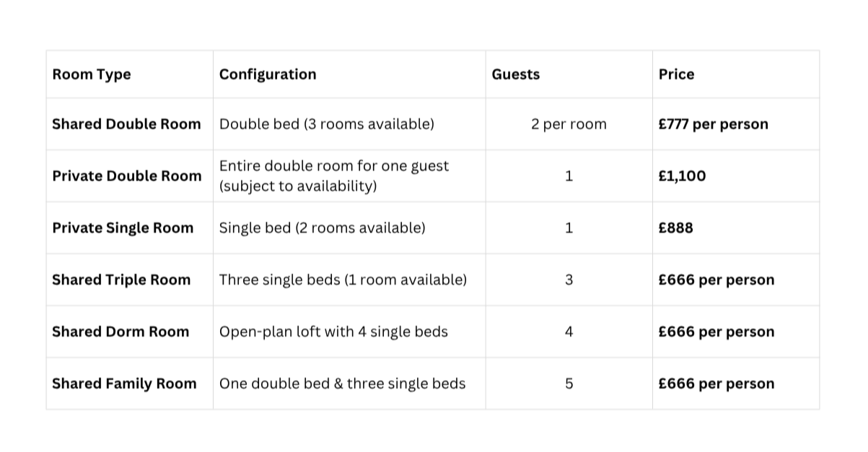This screenshot has height=452, width=868.
Task: Select 'Three single beds (1 room available)' text
Action: coord(343,280)
